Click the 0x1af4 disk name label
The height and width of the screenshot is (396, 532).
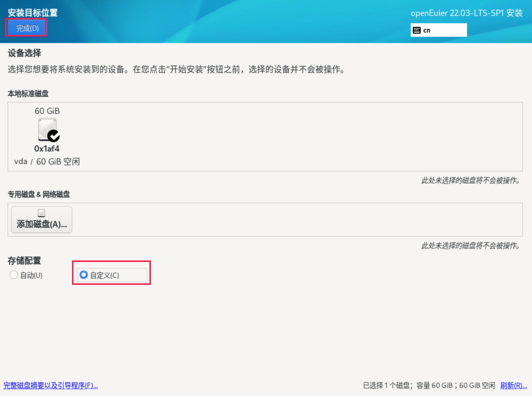[47, 149]
